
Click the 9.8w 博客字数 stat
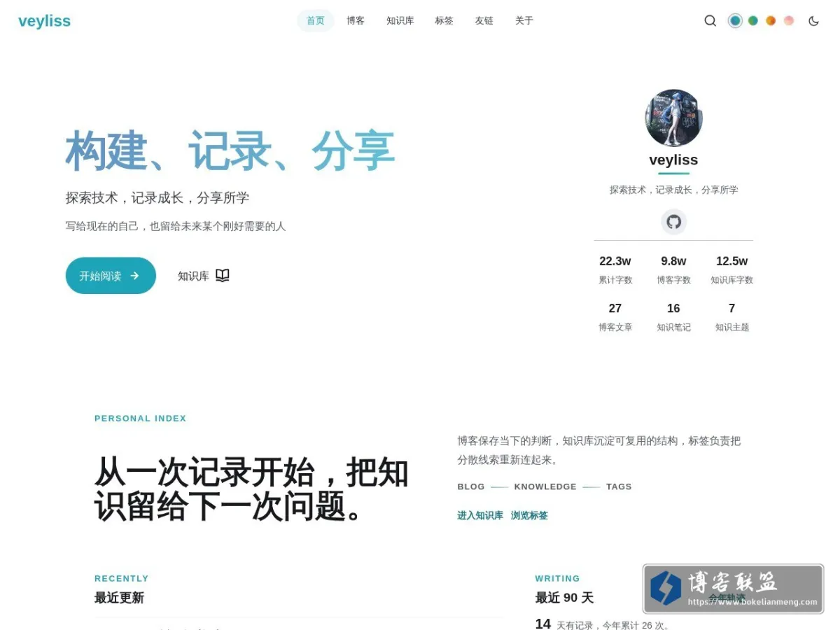[x=673, y=269]
